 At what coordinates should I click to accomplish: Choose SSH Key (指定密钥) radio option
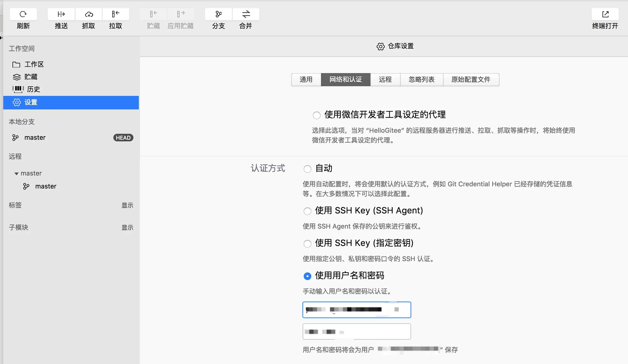307,243
